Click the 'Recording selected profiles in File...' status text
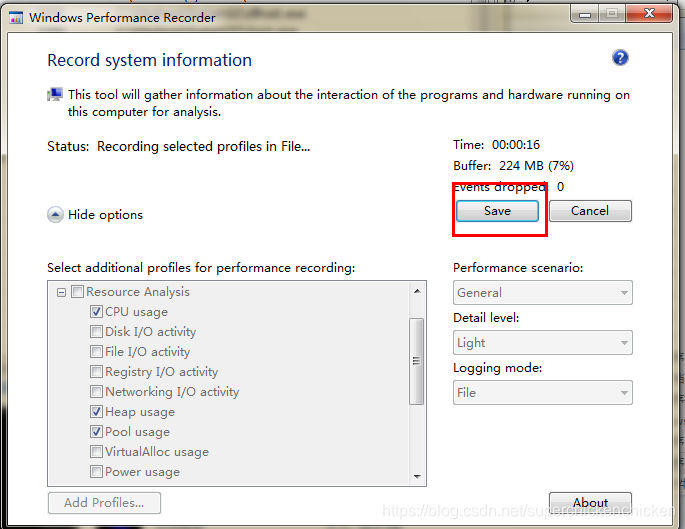 click(x=204, y=146)
